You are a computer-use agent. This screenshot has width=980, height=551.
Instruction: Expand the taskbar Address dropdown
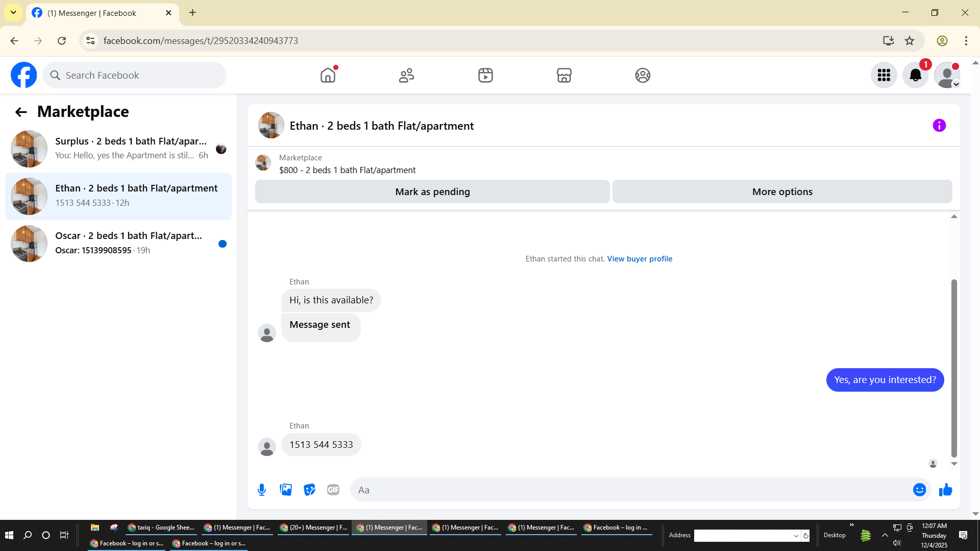pyautogui.click(x=796, y=536)
